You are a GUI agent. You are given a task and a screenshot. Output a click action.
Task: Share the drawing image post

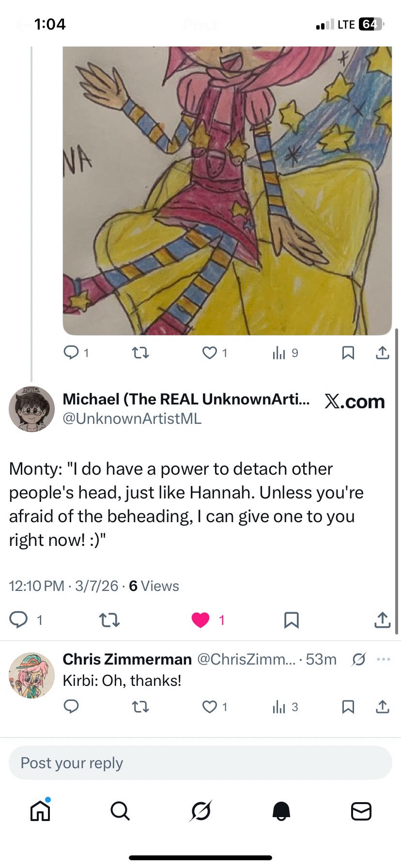pyautogui.click(x=382, y=353)
